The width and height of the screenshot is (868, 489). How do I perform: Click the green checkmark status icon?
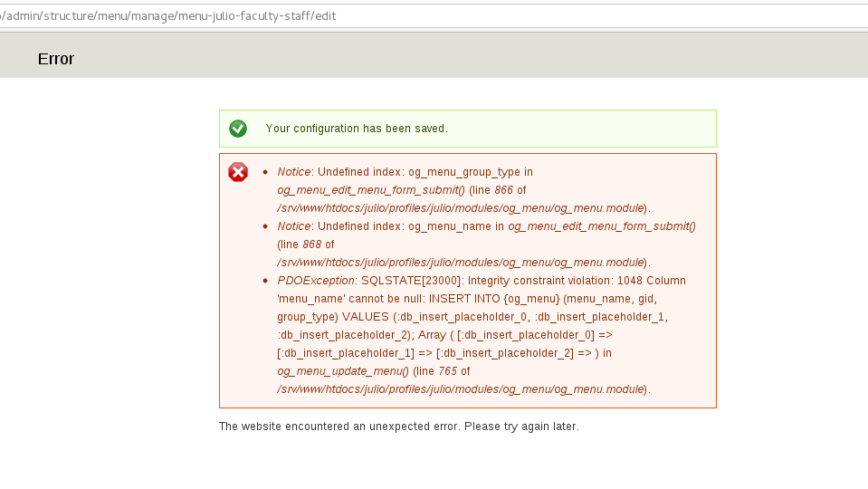pyautogui.click(x=238, y=129)
